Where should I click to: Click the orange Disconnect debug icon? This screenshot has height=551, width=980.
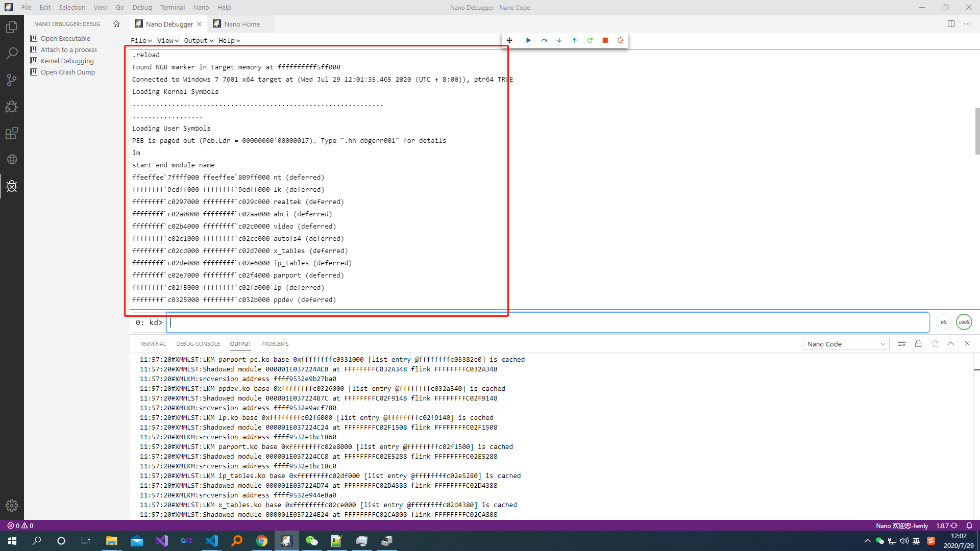[x=621, y=40]
